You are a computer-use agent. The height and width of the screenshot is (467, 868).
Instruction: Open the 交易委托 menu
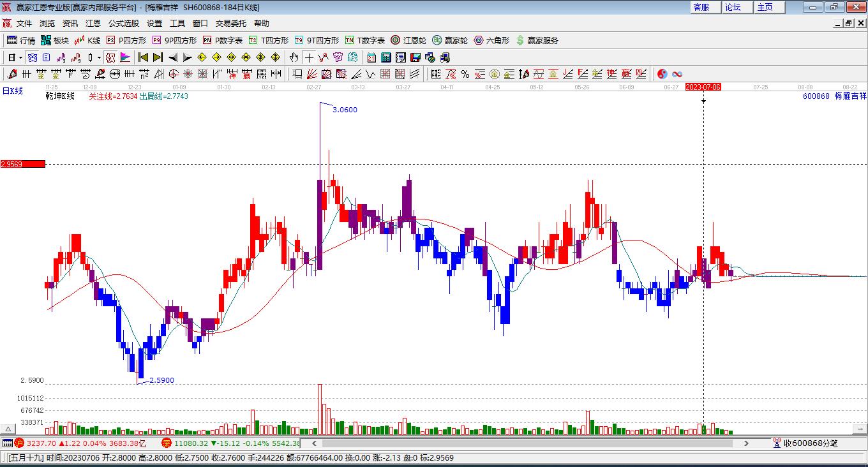click(230, 24)
